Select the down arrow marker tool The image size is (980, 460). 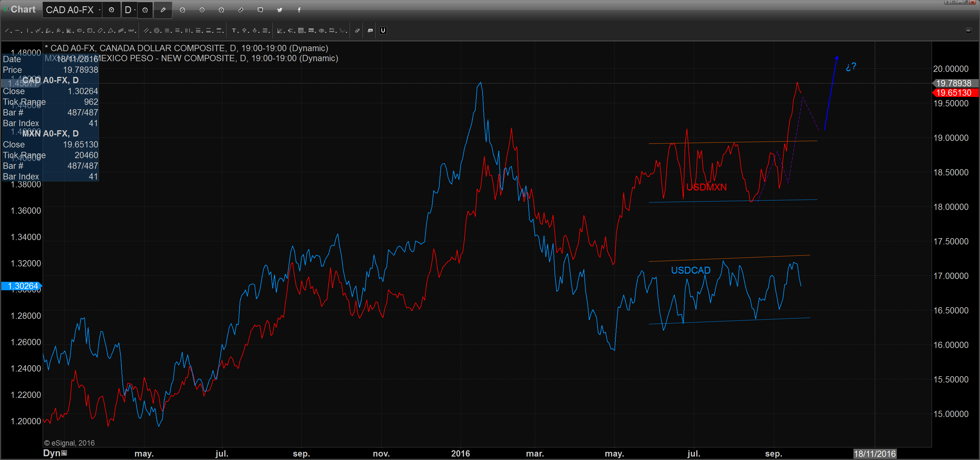click(255, 30)
